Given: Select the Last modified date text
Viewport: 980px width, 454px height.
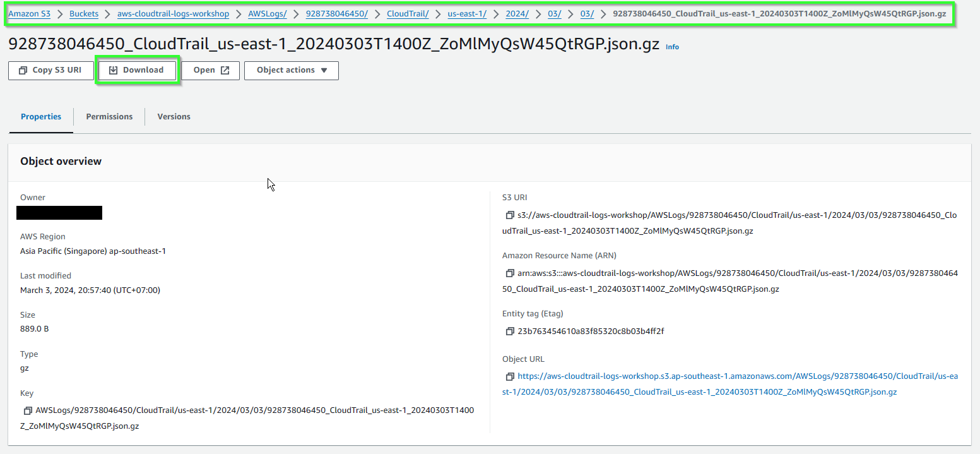Looking at the screenshot, I should 90,290.
